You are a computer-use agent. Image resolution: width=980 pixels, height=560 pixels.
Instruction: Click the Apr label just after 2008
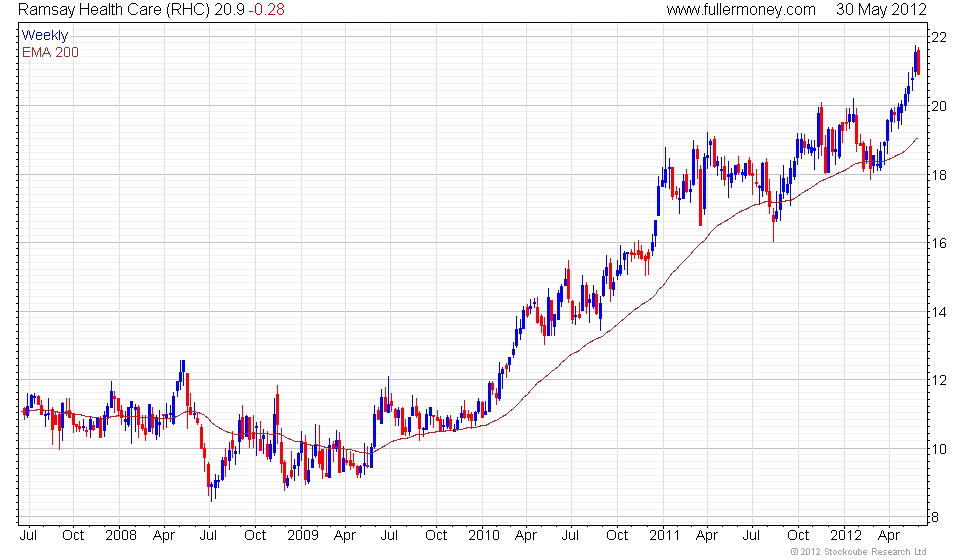tap(164, 536)
